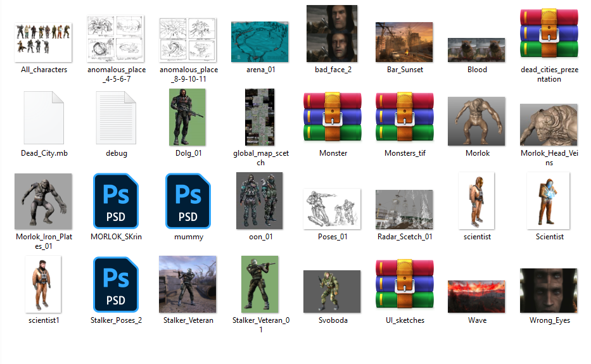Select the All_characters image thumbnail
Screen dimensions: 591x364
(43, 42)
